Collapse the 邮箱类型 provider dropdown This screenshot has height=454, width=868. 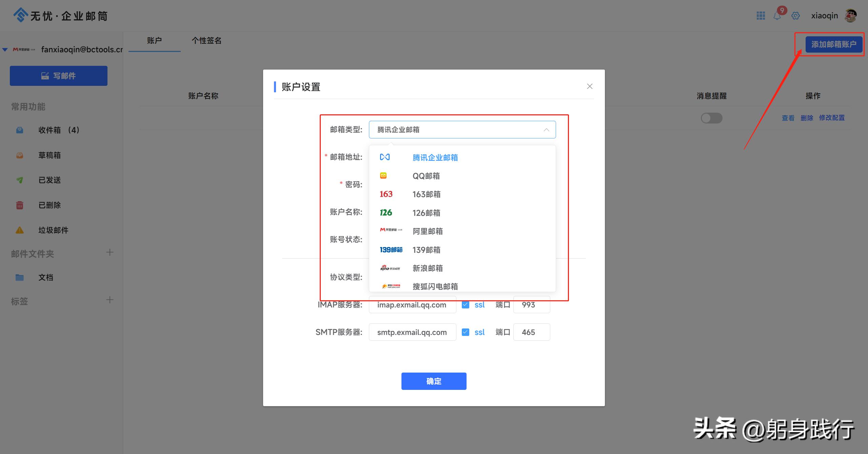547,129
